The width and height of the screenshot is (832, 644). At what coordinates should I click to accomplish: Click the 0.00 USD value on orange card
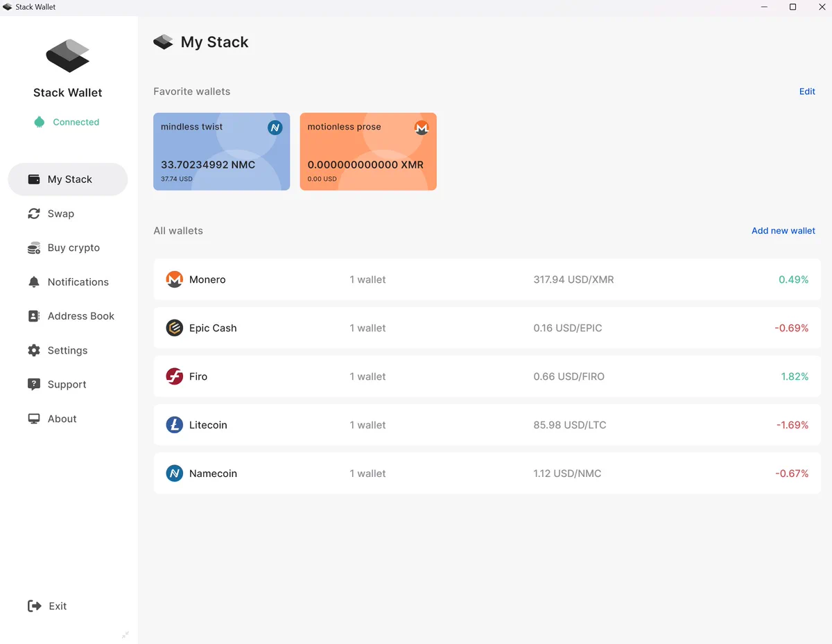coord(322,179)
